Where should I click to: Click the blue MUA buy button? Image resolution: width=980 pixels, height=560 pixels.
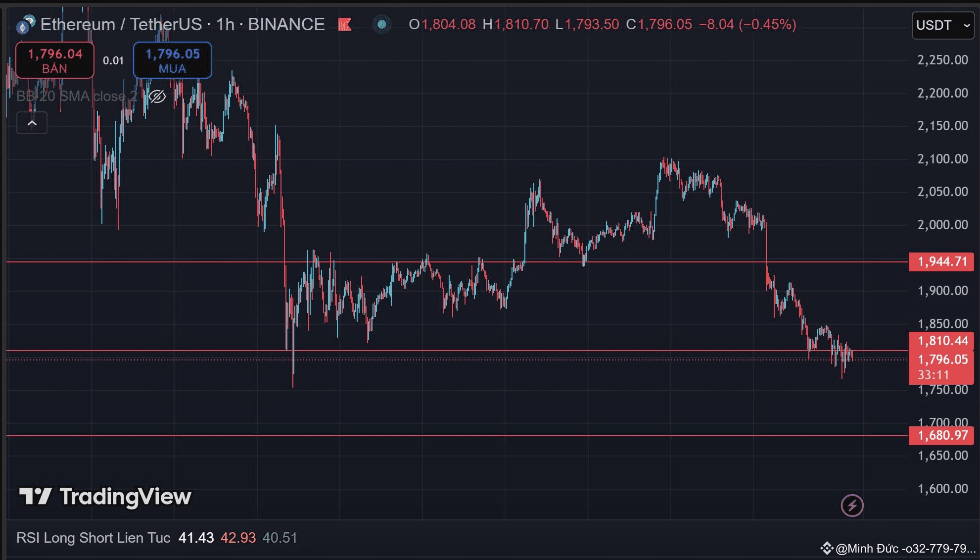point(172,60)
